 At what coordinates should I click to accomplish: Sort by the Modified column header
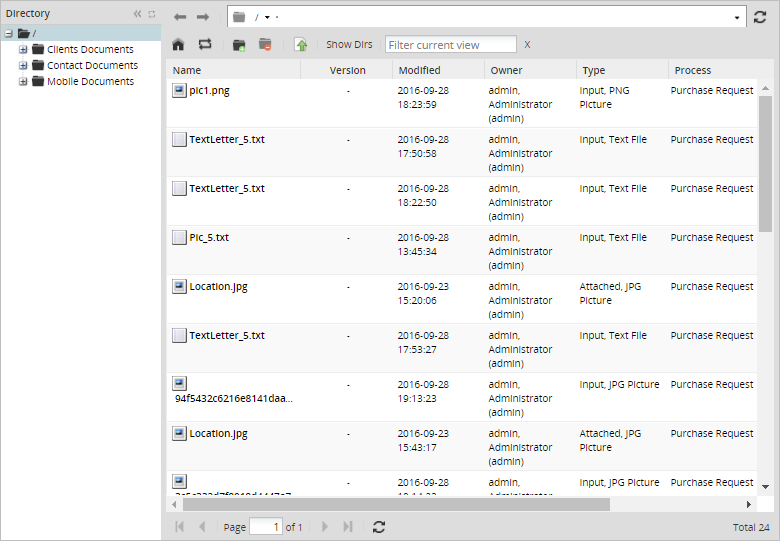point(419,70)
